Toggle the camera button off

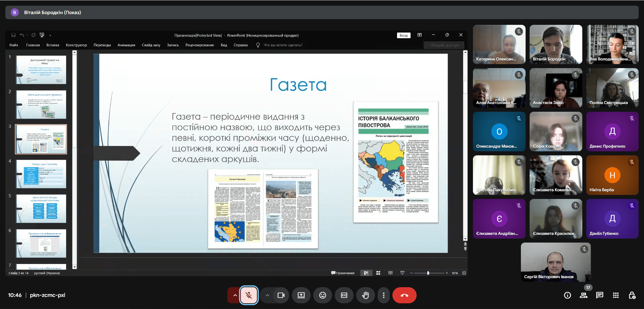[x=281, y=295]
